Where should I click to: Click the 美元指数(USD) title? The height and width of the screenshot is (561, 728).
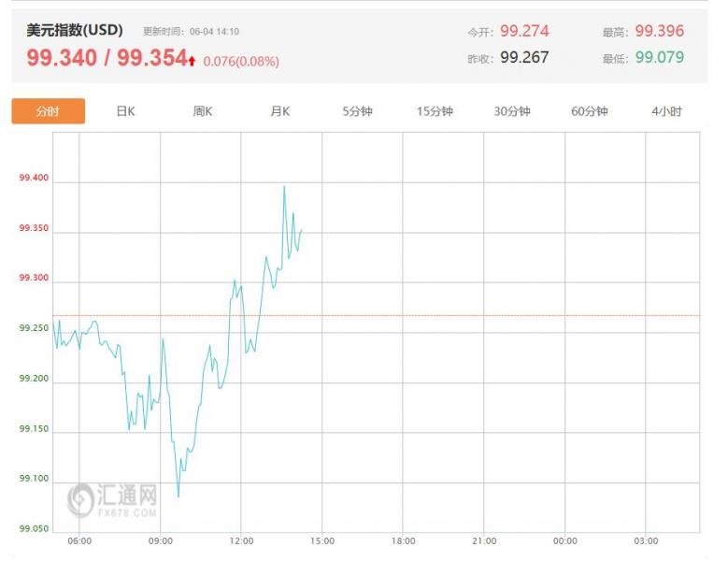click(75, 30)
